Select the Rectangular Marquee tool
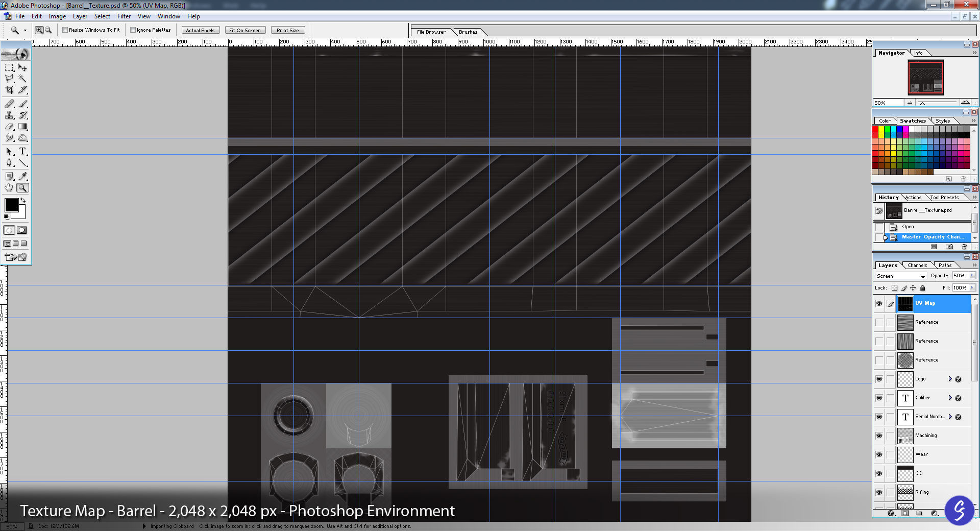Image resolution: width=980 pixels, height=531 pixels. click(9, 67)
